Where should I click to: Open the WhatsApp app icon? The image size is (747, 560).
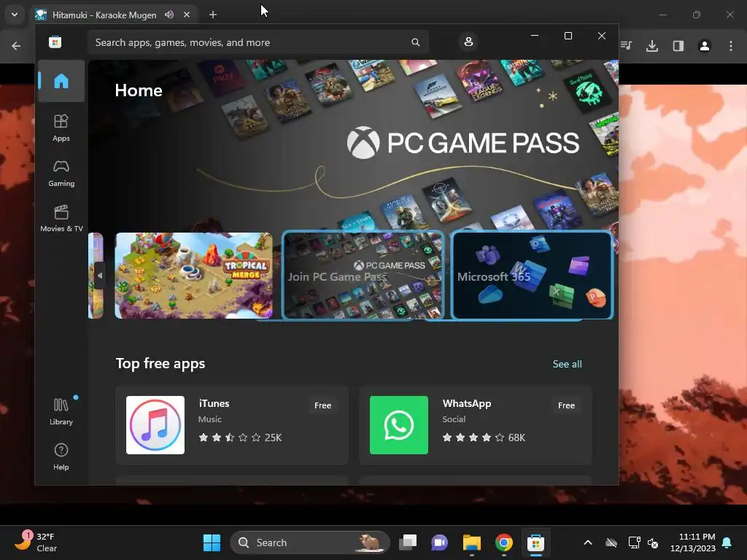point(399,425)
